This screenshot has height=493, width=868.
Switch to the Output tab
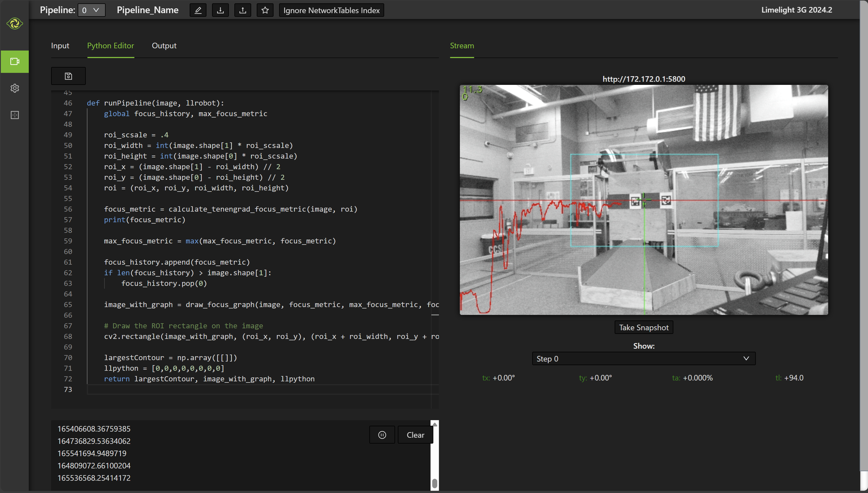point(164,45)
